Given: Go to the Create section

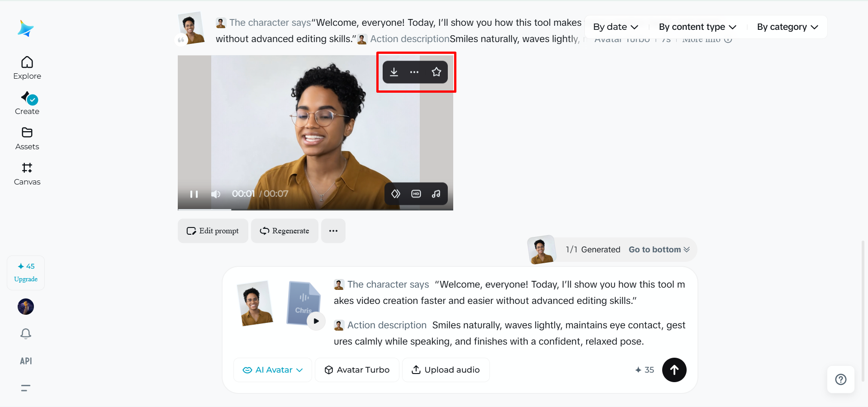Looking at the screenshot, I should (x=27, y=103).
